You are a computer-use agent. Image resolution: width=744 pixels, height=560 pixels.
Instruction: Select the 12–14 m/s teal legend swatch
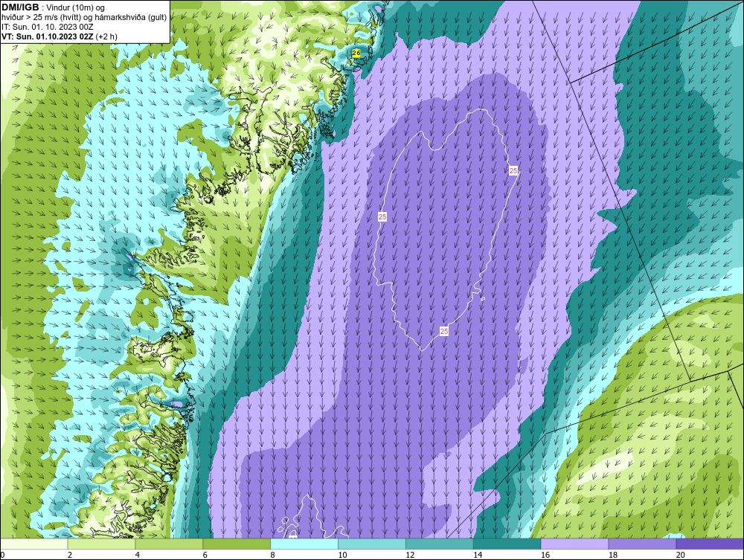point(440,544)
